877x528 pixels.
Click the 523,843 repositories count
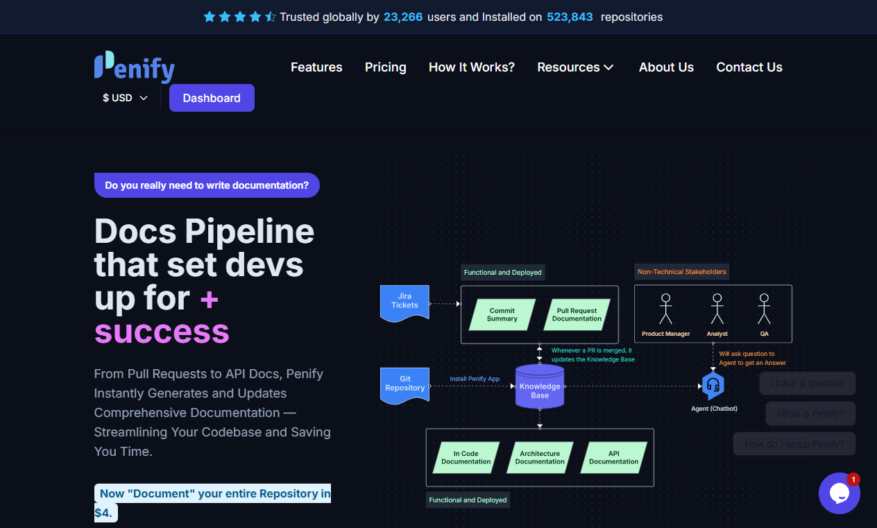tap(569, 17)
